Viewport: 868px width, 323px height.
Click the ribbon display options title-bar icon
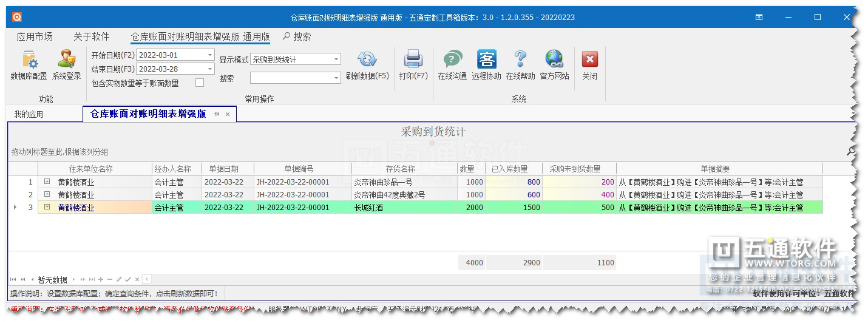click(759, 17)
